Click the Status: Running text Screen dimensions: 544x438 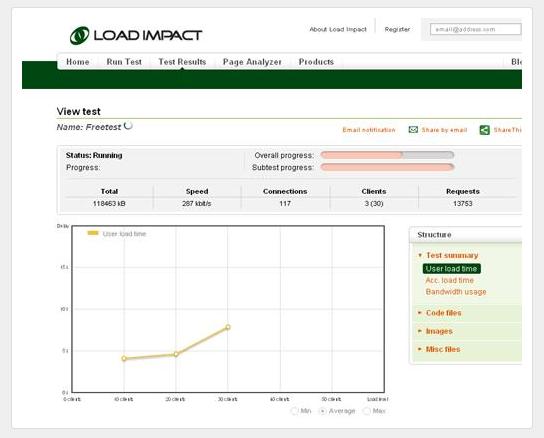[94, 155]
